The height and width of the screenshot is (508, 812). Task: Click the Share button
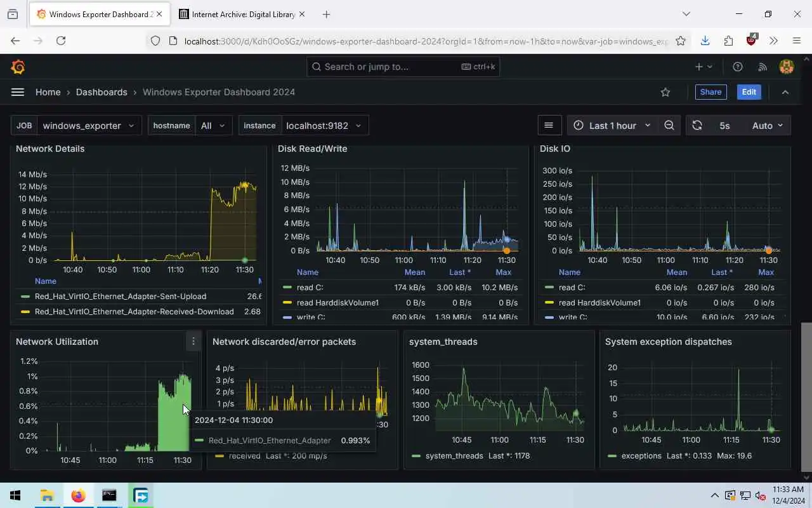pos(710,92)
